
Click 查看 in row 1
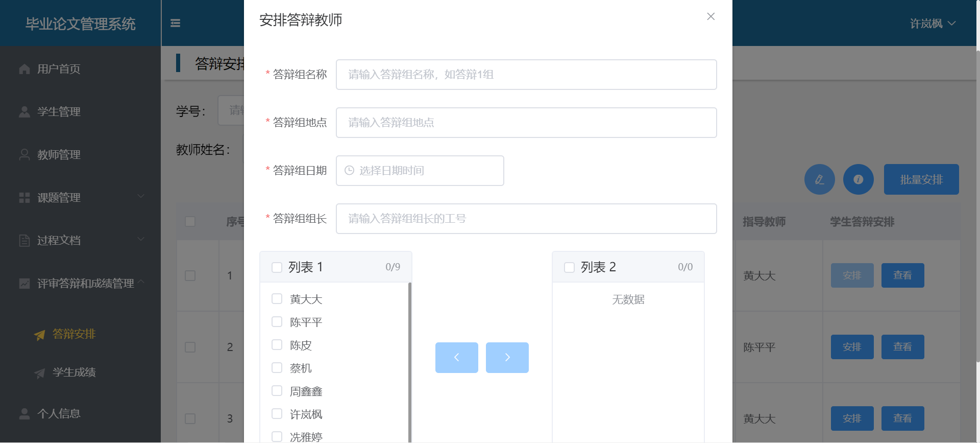pyautogui.click(x=903, y=275)
